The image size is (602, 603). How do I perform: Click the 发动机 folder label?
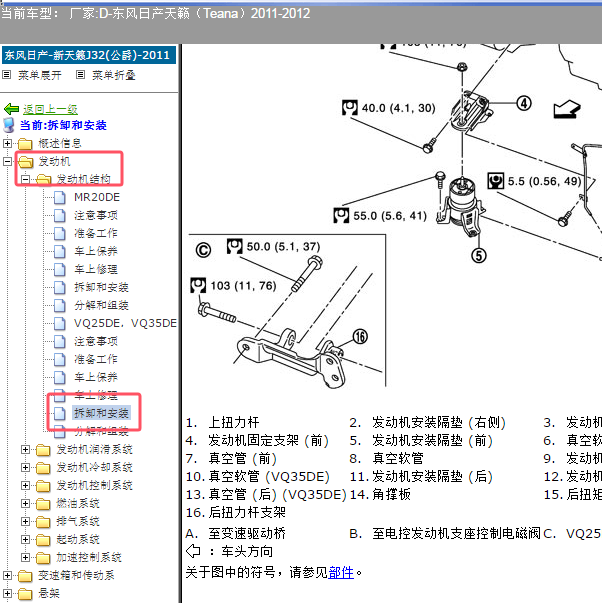coord(54,162)
